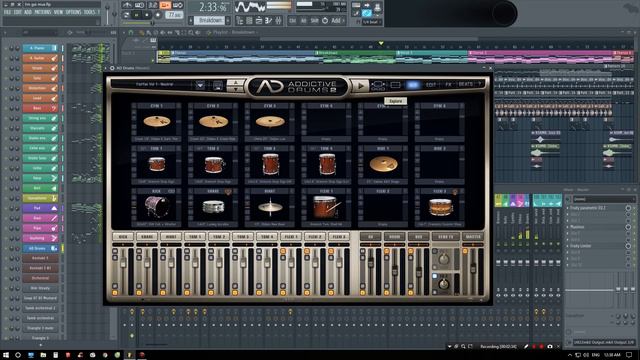The height and width of the screenshot is (360, 640).
Task: Open the FL Studio FILE menu
Action: point(7,13)
